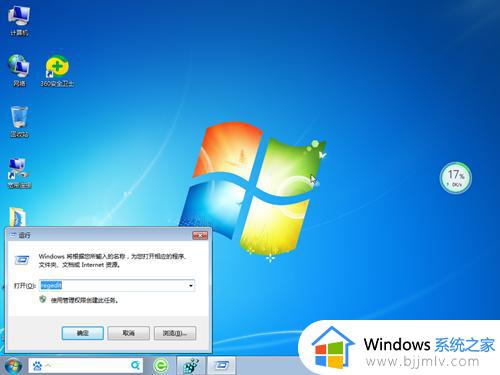The image size is (500, 375).
Task: Click the 浏览 (Browse) button in Run
Action: [175, 333]
